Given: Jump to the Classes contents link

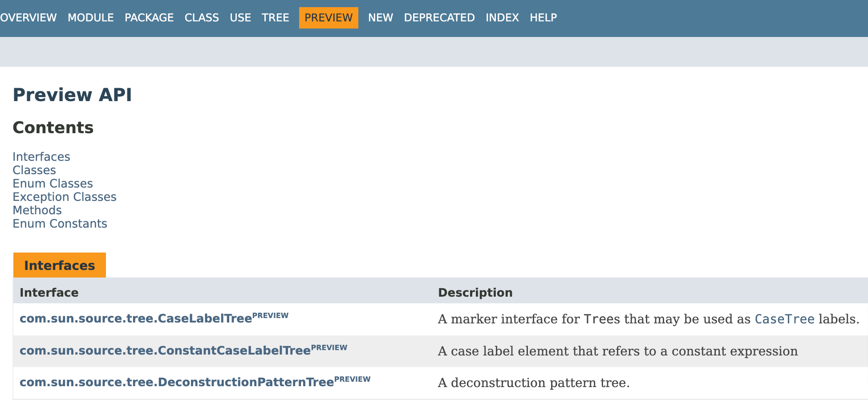Looking at the screenshot, I should point(34,170).
